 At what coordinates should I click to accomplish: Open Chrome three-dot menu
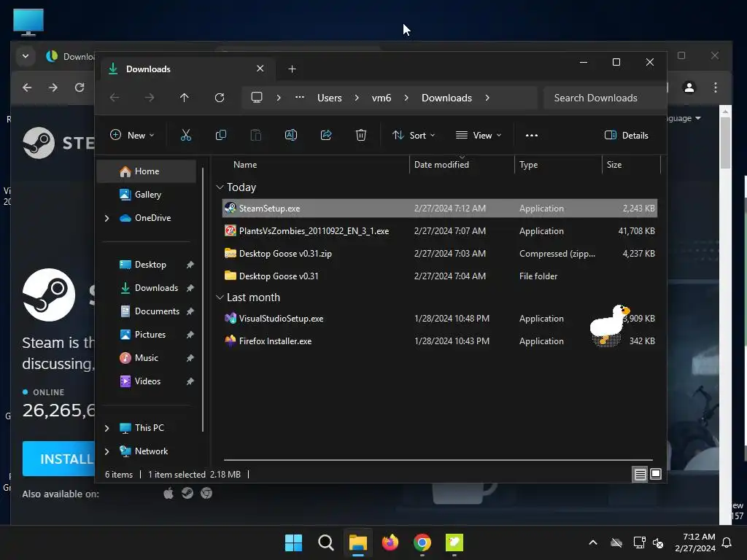(716, 87)
